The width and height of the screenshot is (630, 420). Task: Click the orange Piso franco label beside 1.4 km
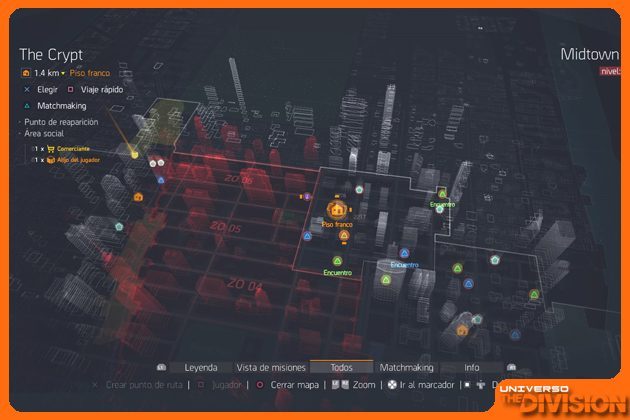click(x=90, y=73)
